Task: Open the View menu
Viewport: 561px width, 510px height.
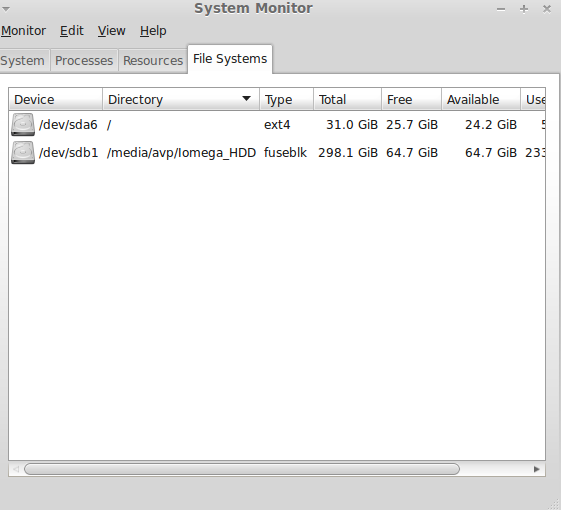Action: [x=112, y=31]
